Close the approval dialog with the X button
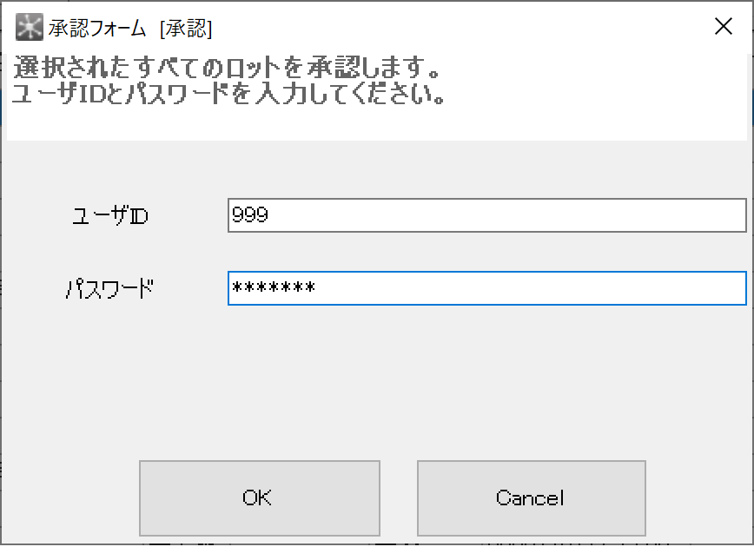 pos(724,26)
